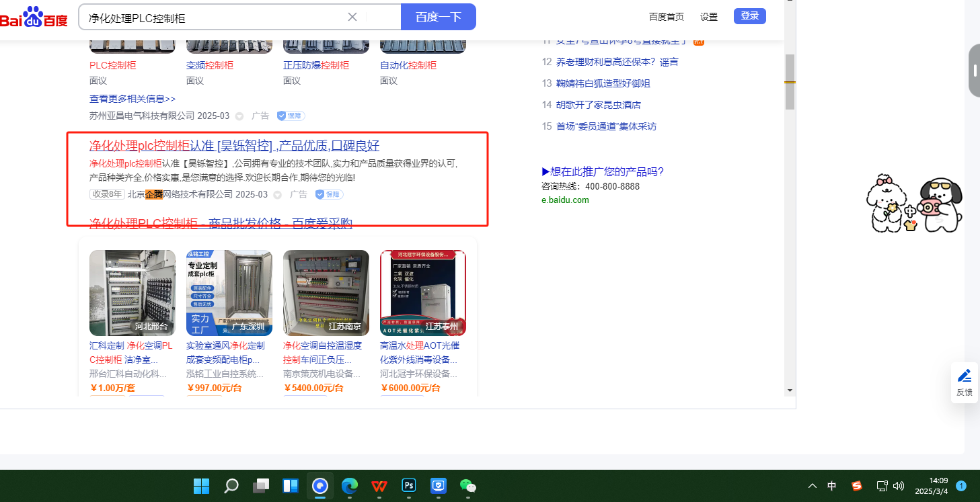This screenshot has height=502, width=980.
Task: Click the Baidu logo
Action: (34, 17)
